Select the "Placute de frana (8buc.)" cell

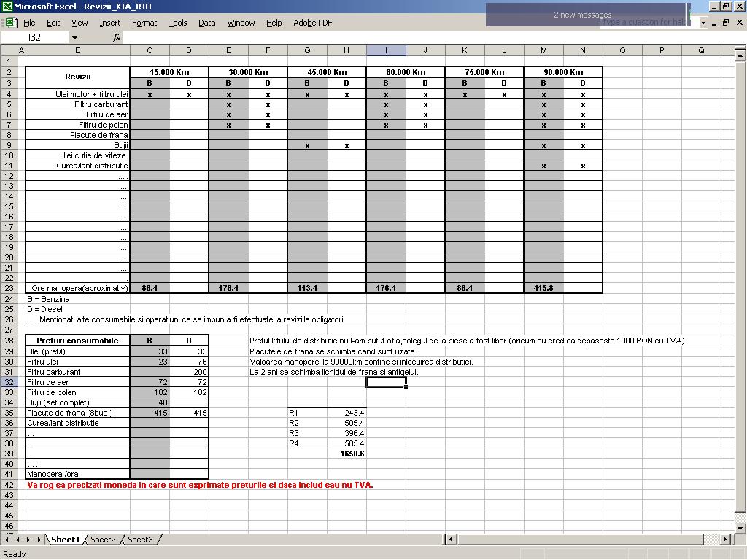(x=77, y=413)
